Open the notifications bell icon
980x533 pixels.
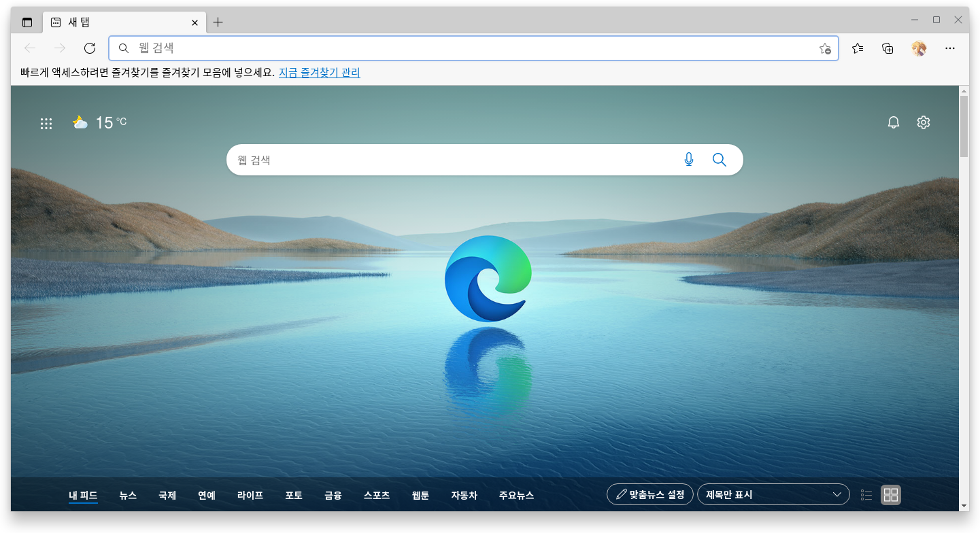[x=894, y=122]
